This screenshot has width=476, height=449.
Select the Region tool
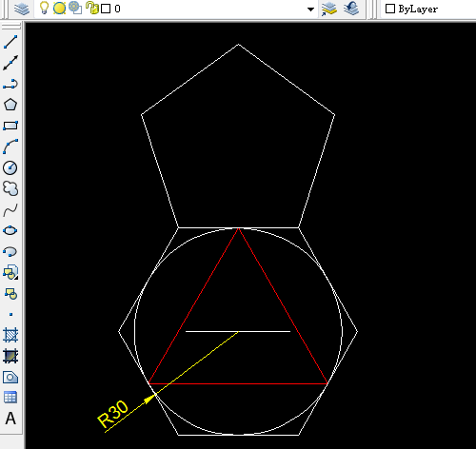click(x=10, y=377)
